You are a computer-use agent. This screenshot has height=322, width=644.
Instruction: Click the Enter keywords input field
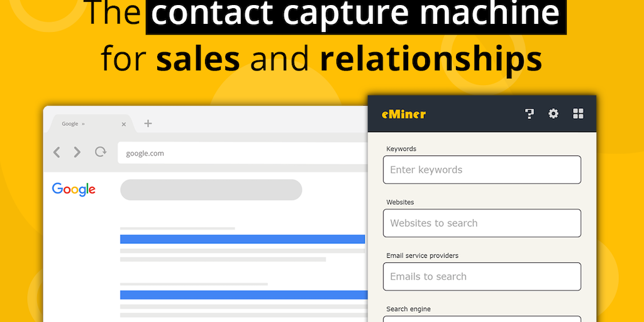coord(482,170)
